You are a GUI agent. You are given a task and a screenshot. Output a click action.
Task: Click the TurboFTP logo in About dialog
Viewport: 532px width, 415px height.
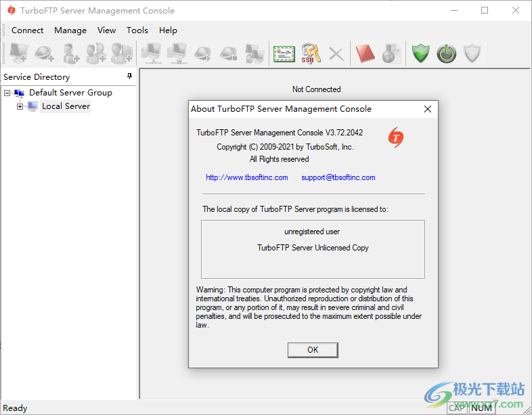pos(395,137)
